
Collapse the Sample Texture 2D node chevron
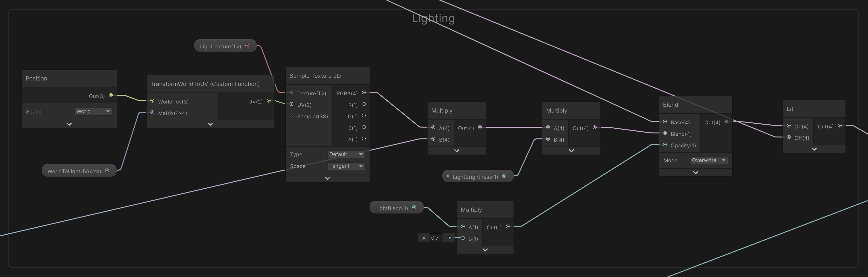(327, 178)
